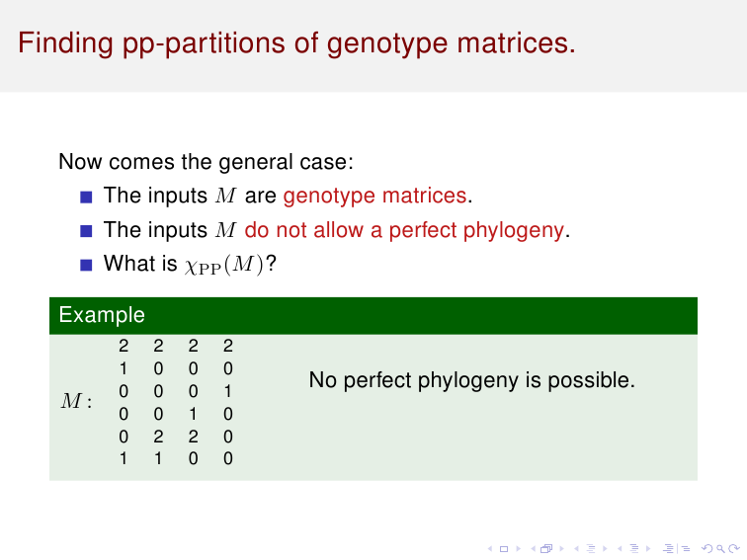Click the section lines navigation icon

pyautogui.click(x=634, y=548)
